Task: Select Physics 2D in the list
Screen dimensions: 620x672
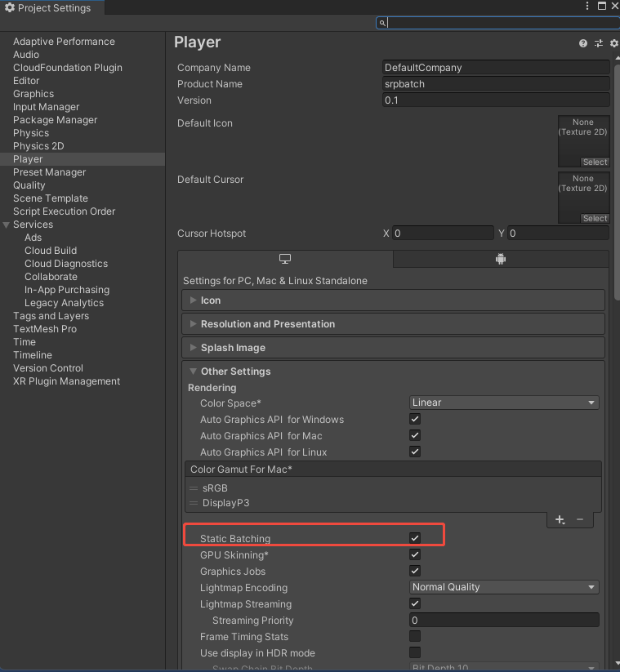Action: coord(38,146)
